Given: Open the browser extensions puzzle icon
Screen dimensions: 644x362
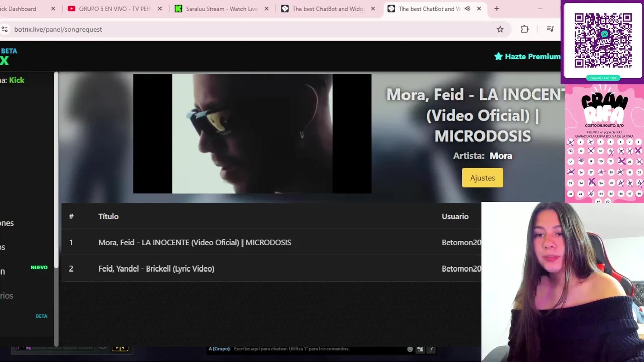Looking at the screenshot, I should tap(524, 29).
